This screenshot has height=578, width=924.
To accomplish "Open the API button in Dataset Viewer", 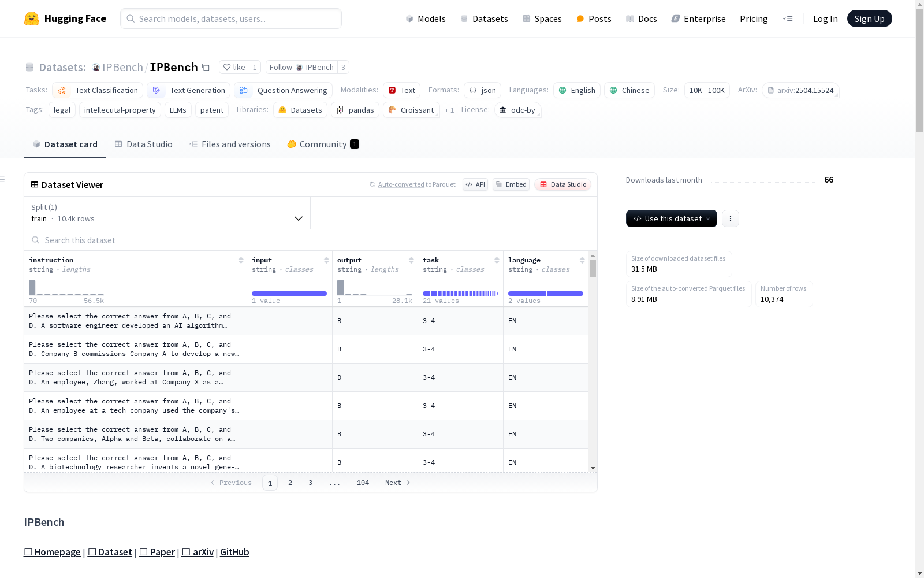I will (475, 184).
